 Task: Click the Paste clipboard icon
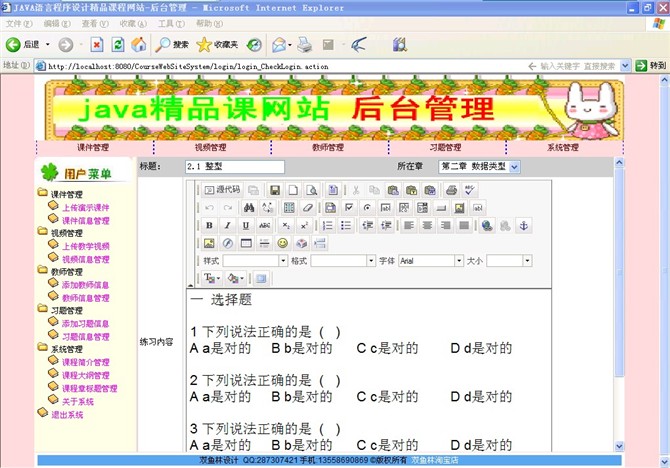click(393, 190)
